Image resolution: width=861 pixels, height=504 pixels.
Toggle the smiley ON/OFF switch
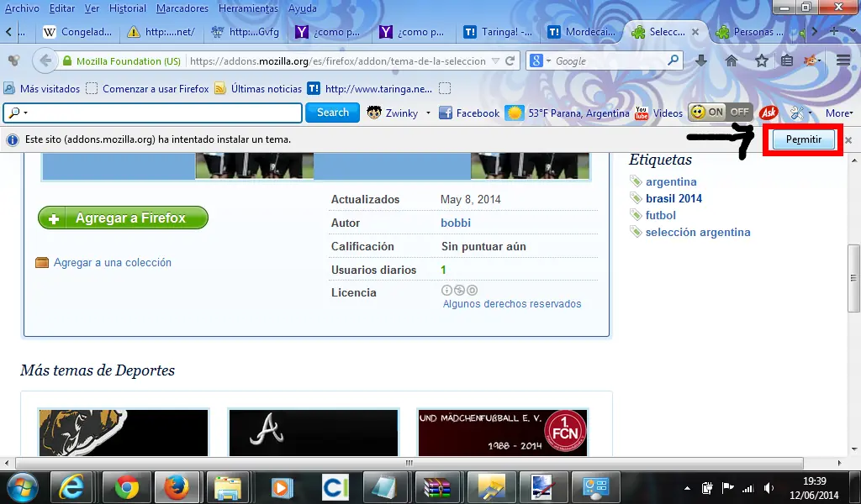(720, 113)
